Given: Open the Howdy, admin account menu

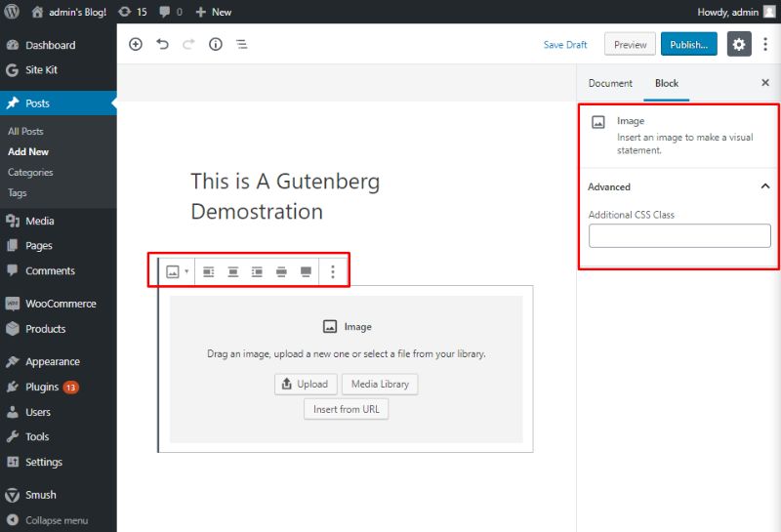Looking at the screenshot, I should pos(736,12).
